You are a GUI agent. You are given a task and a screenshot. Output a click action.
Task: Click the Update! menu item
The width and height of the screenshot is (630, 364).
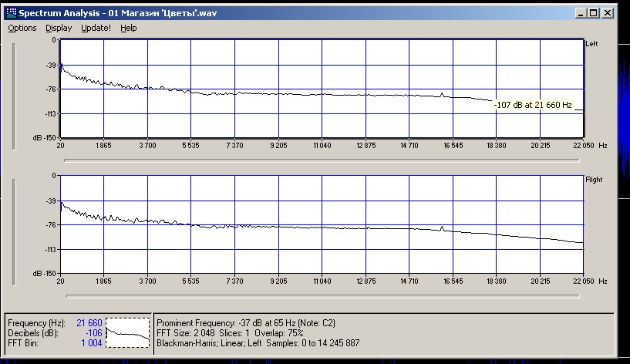(96, 28)
